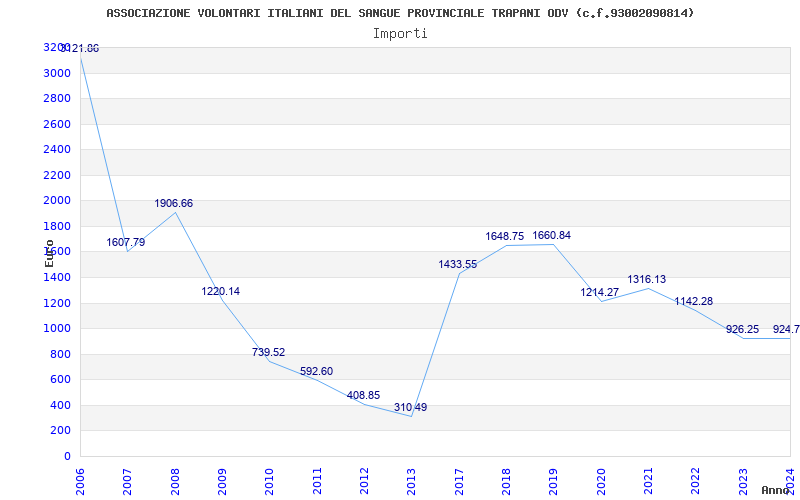Click the 2600 value on the Euro axis
This screenshot has height=500, width=800.
(x=57, y=124)
